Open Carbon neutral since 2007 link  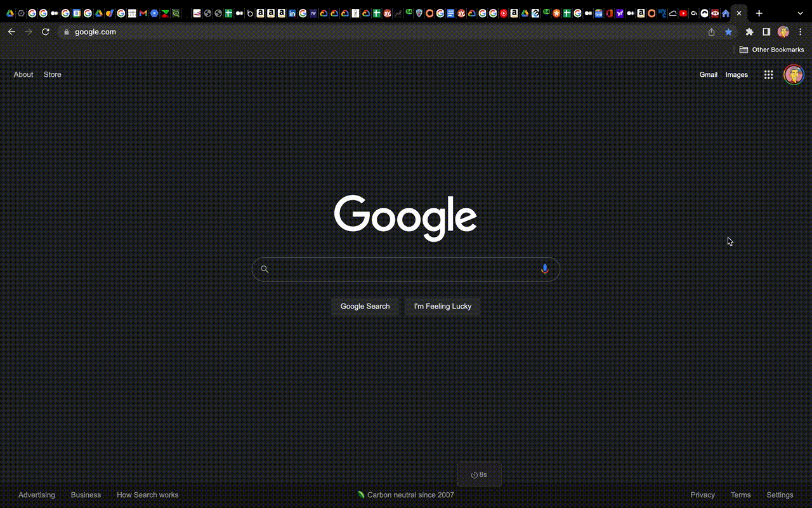point(406,495)
